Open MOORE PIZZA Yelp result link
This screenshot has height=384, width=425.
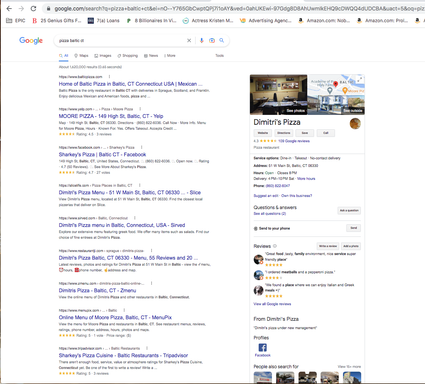pos(111,116)
